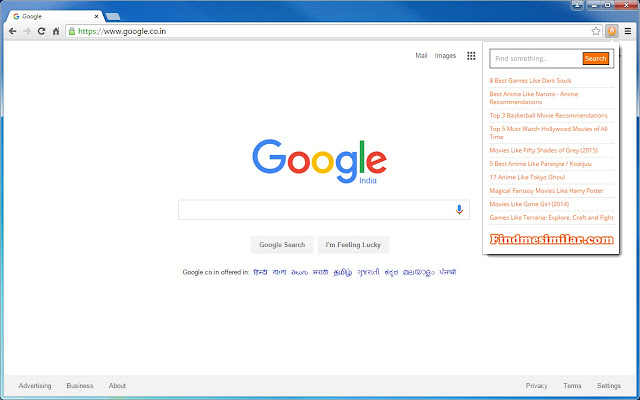Image resolution: width=640 pixels, height=400 pixels.
Task: Open Movies Like Fifty Shades of Grey
Action: 543,150
